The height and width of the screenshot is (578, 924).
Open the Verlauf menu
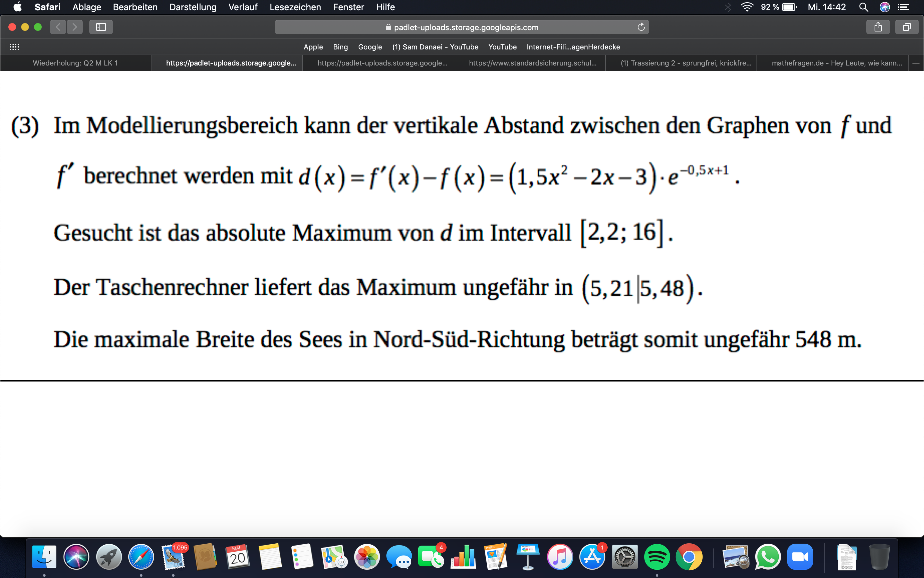(x=243, y=7)
